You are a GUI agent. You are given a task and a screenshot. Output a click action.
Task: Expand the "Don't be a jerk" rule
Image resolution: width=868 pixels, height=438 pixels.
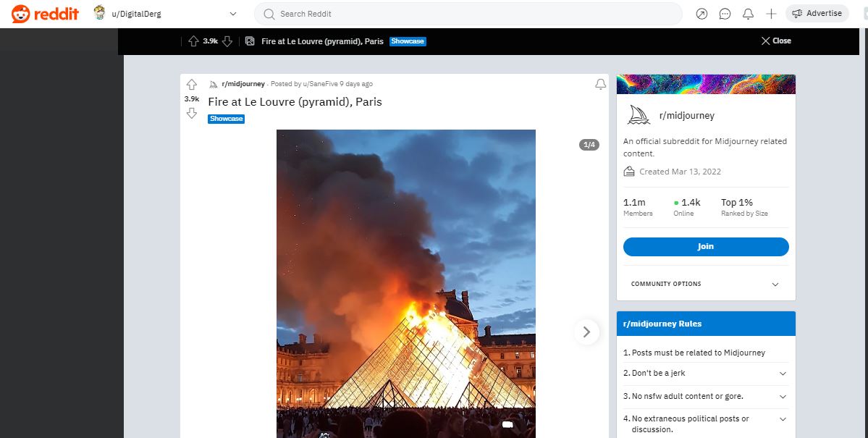coord(782,374)
